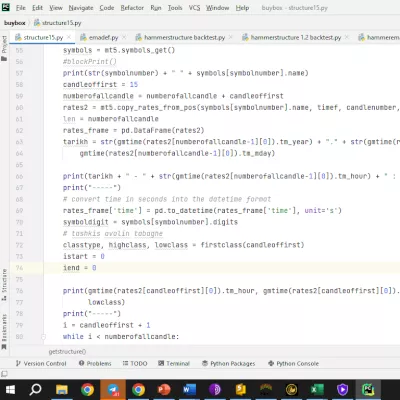Open the Help menu

242,8
